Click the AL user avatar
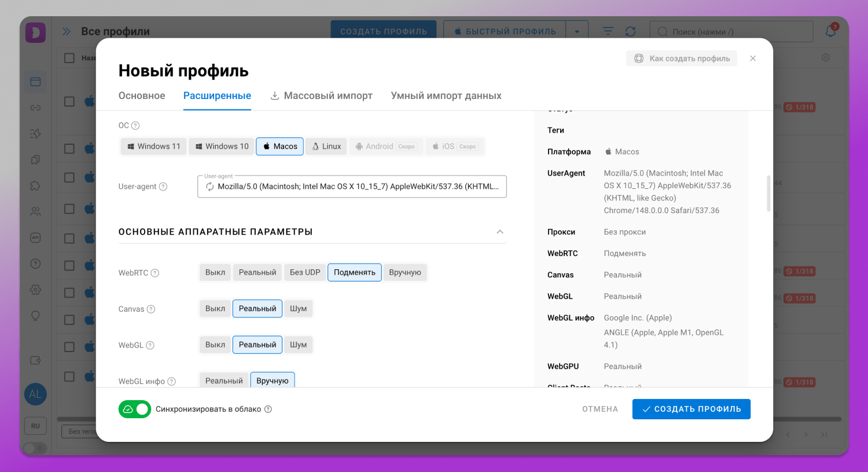The height and width of the screenshot is (472, 868). pyautogui.click(x=35, y=394)
